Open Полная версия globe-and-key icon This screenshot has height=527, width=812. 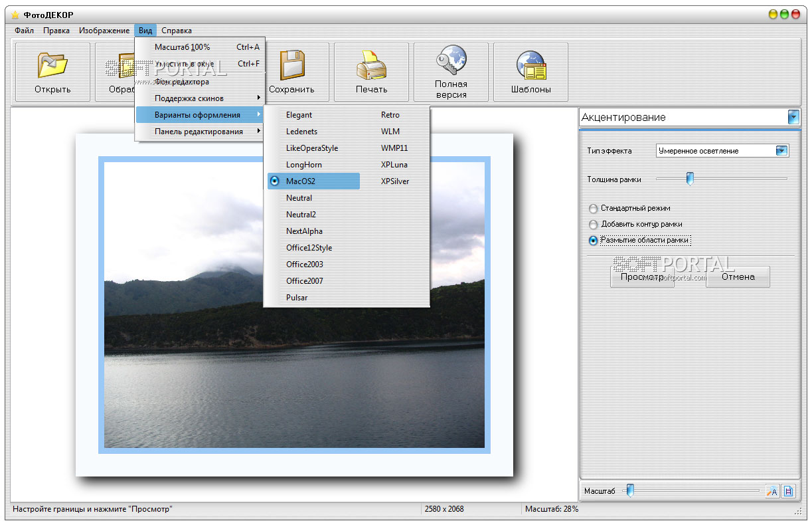451,61
